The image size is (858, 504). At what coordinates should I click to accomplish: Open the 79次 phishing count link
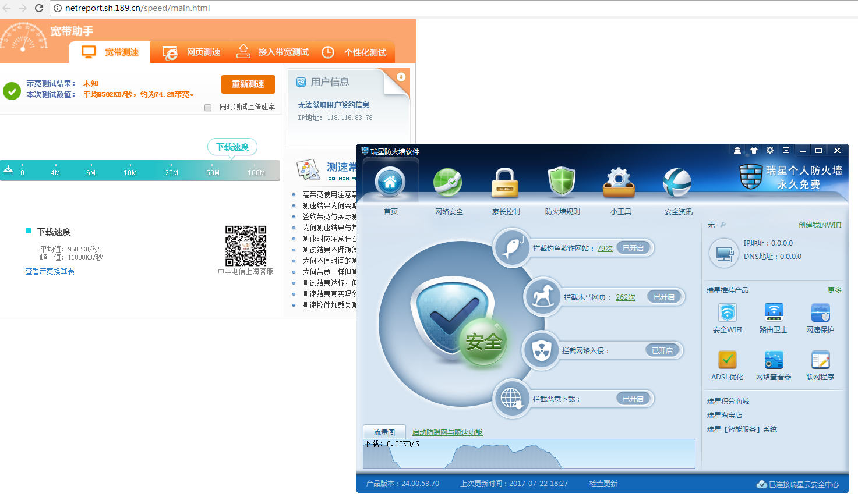click(x=605, y=249)
